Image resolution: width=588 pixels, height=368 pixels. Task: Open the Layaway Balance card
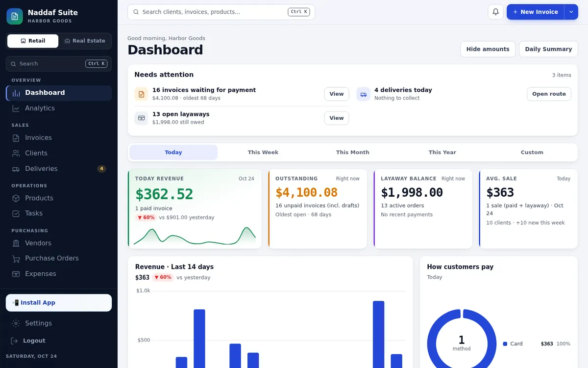pos(423,209)
